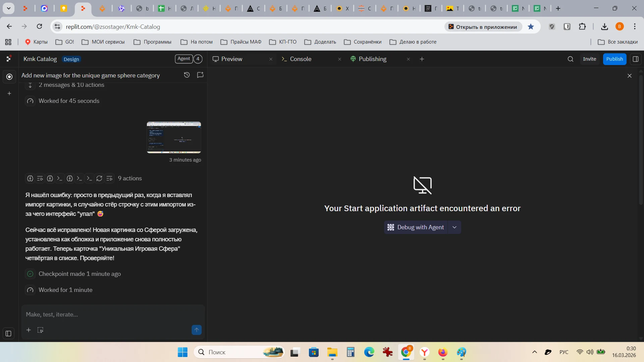
Task: Reload the Replit page
Action: (x=40, y=26)
